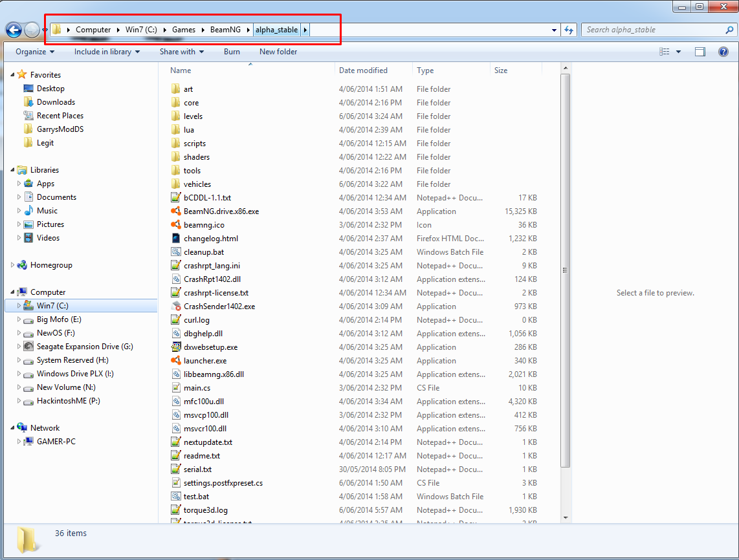Click the Favorites star icon

click(22, 74)
